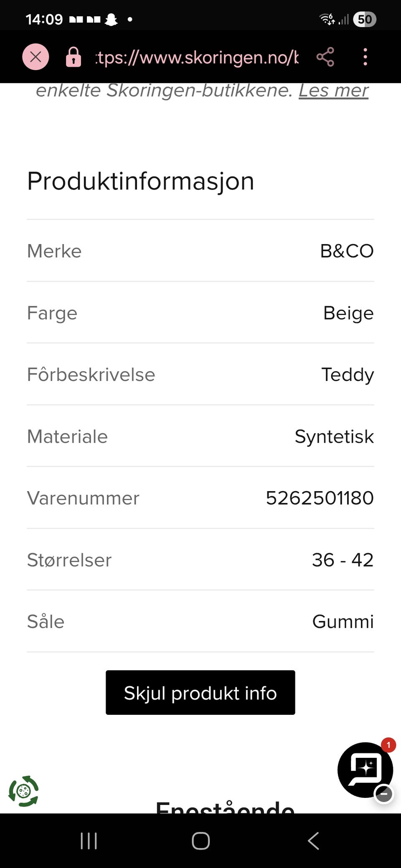Tap the Android home button
The image size is (401, 868).
click(200, 841)
